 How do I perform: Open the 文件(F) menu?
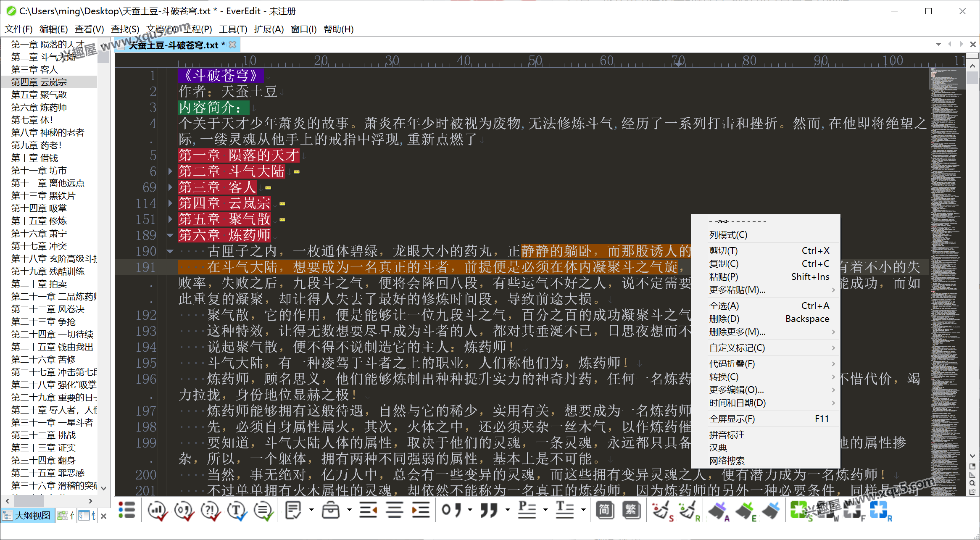(x=18, y=29)
